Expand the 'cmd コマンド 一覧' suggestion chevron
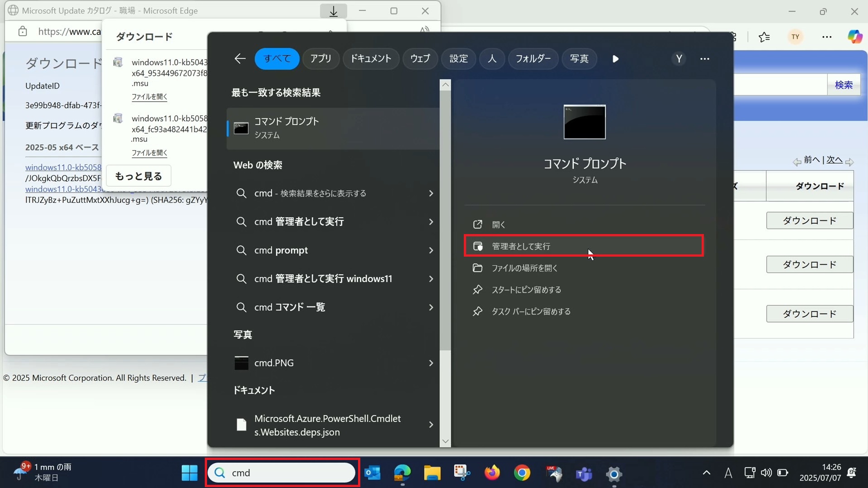The image size is (868, 488). click(430, 307)
